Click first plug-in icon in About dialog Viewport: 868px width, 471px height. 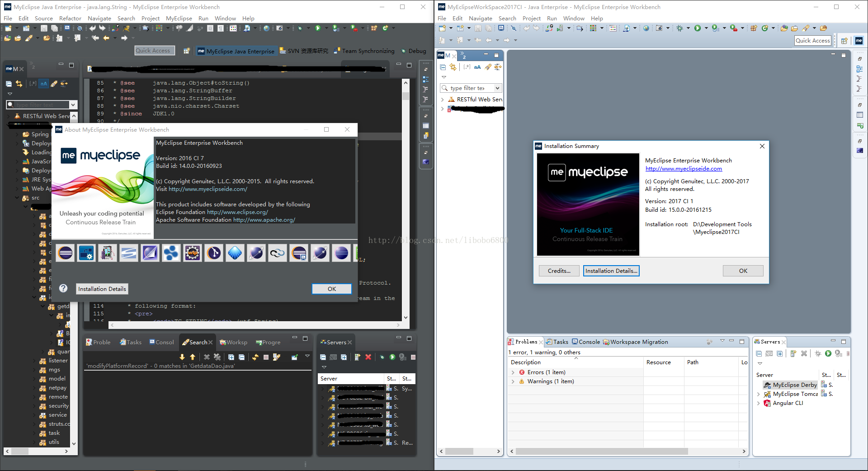[65, 253]
